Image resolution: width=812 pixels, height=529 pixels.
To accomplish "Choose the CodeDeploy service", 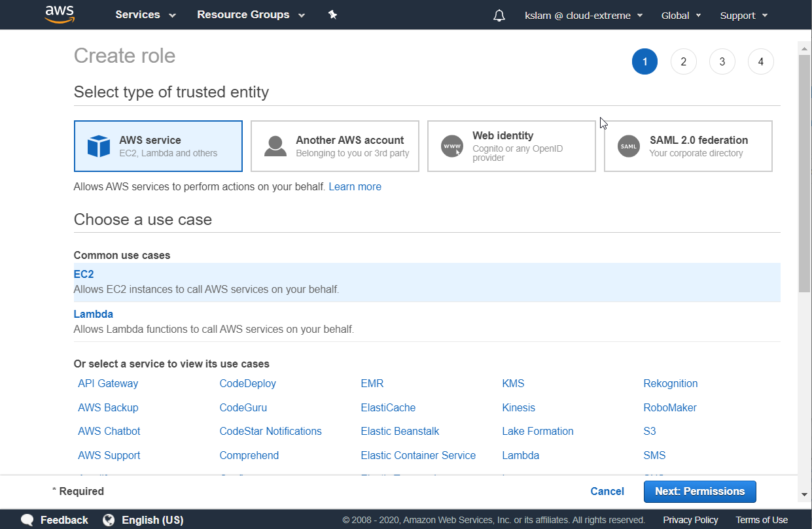I will [x=247, y=383].
